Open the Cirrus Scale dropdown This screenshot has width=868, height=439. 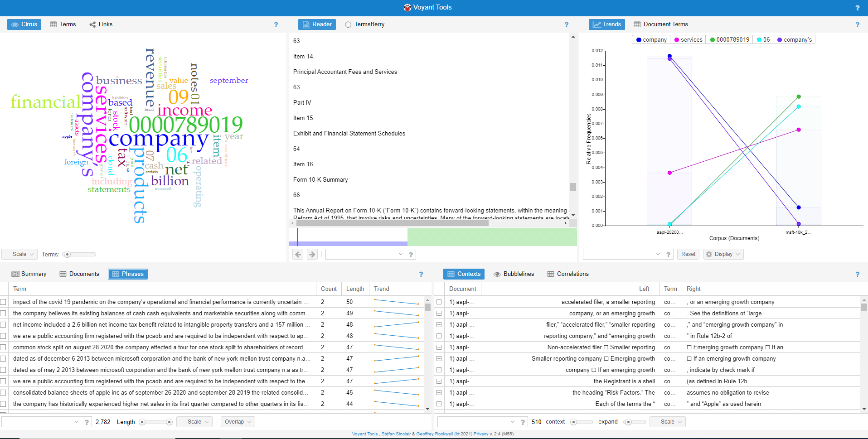[x=19, y=254]
